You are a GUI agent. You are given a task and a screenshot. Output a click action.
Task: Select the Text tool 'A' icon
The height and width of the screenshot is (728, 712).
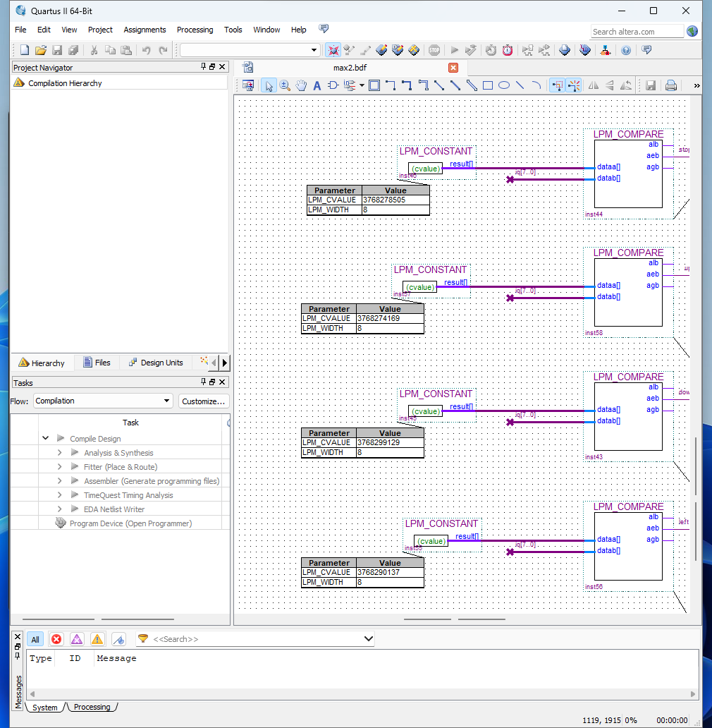(x=317, y=85)
